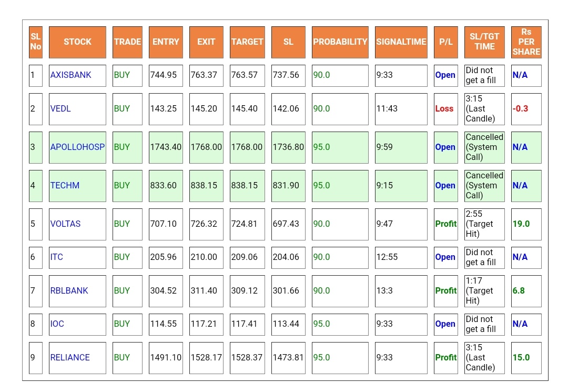Open the ITC stock link
This screenshot has width=568, height=392.
click(56, 257)
